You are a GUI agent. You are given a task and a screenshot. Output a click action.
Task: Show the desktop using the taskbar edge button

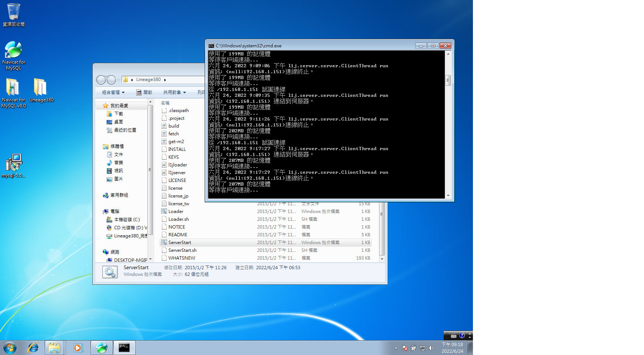[x=470, y=348]
